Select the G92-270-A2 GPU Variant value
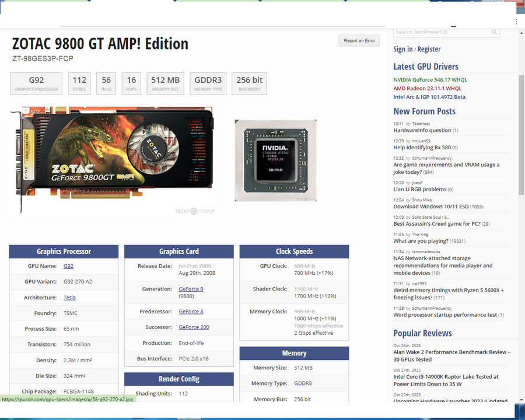 point(78,282)
